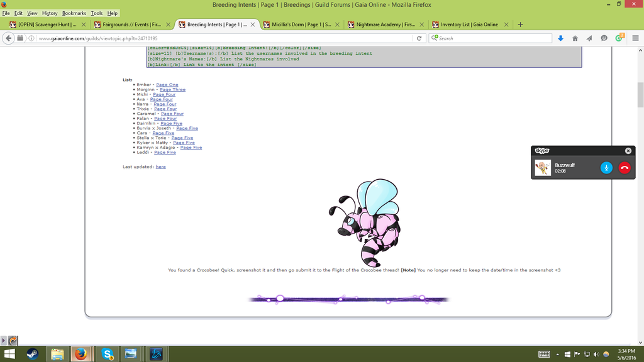Open Burvia x Joseth's Page Five link
The width and height of the screenshot is (644, 362).
pos(187,128)
